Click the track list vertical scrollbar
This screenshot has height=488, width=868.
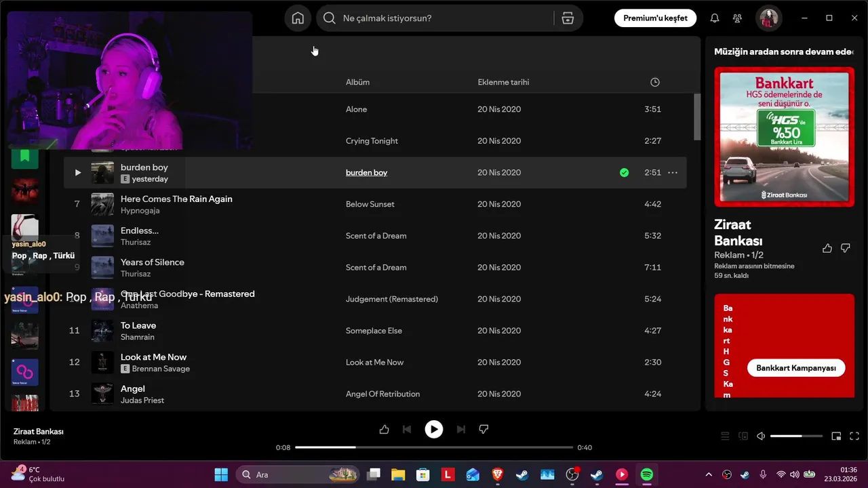point(697,117)
